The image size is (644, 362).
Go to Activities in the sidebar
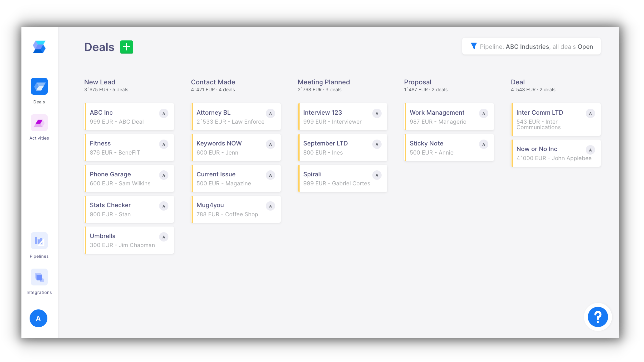point(39,123)
